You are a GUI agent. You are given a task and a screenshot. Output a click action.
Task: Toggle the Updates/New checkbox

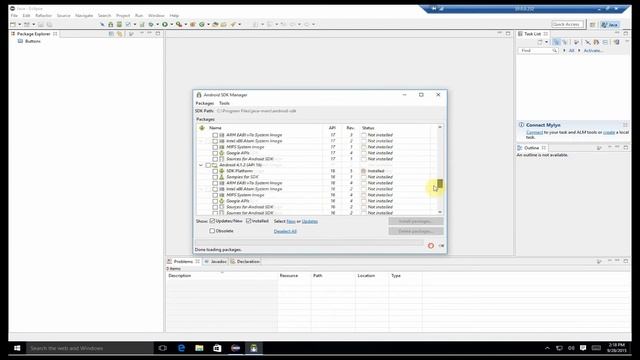tap(212, 221)
